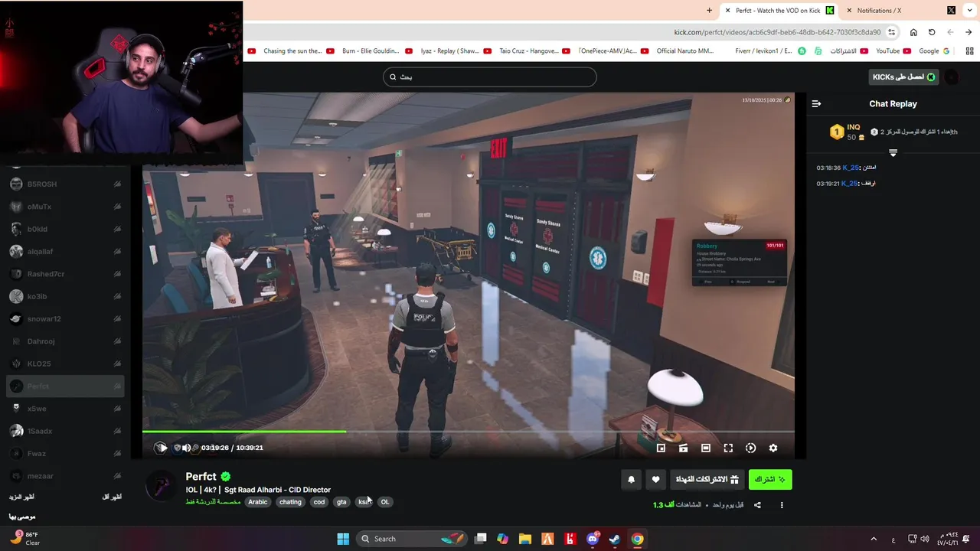
Task: Enter fullscreen video mode
Action: 728,448
